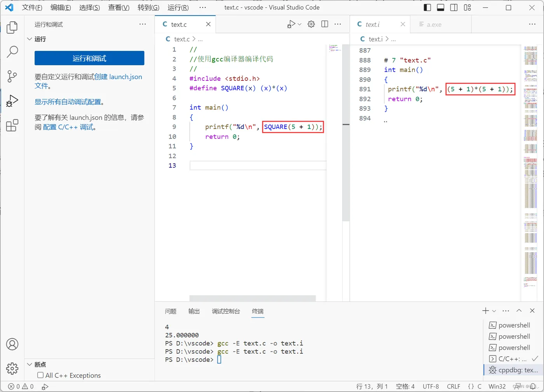Screen dimensions: 544x392
Task: Click the 运行和调试 blue button
Action: pyautogui.click(x=89, y=58)
